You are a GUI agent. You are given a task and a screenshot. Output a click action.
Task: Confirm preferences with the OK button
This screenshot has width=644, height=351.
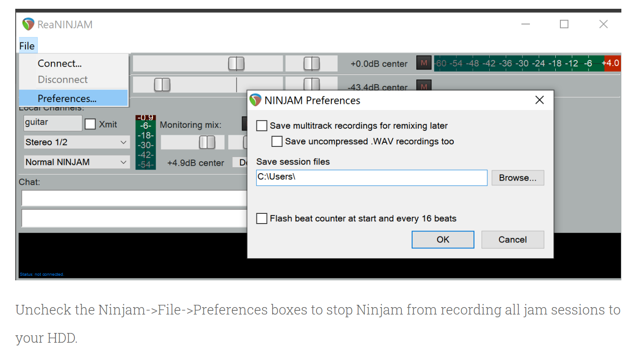point(443,240)
